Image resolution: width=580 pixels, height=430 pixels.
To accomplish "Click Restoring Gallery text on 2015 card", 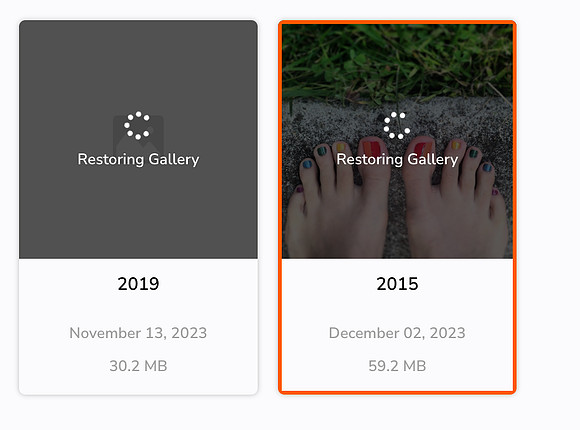I will [x=397, y=159].
